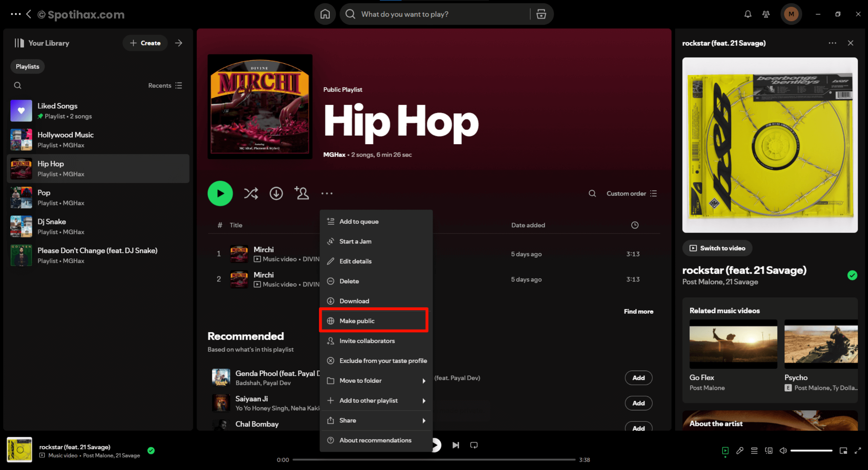Seek on the playback progress bar
Screen dimensions: 868x470
coord(434,460)
